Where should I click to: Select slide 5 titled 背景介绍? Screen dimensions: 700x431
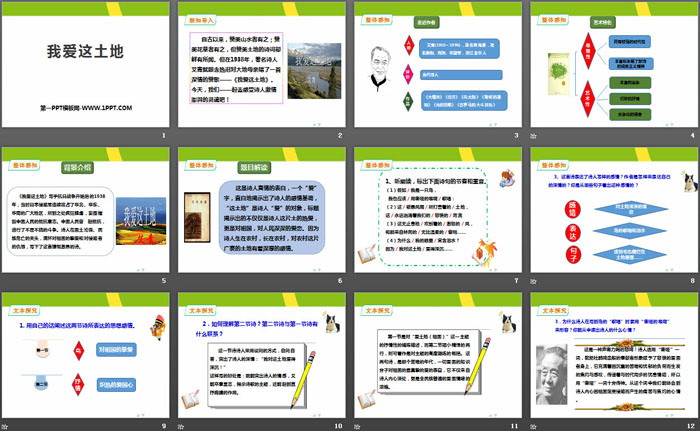86,210
